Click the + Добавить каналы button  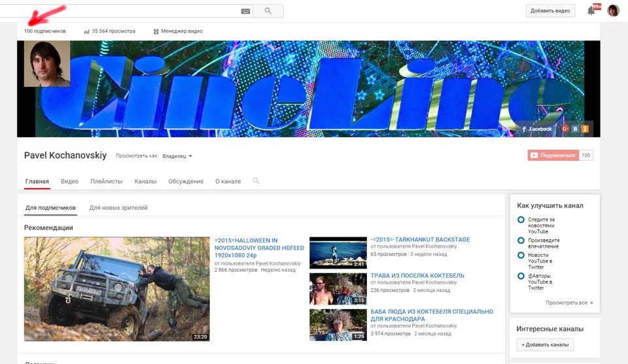(x=545, y=344)
